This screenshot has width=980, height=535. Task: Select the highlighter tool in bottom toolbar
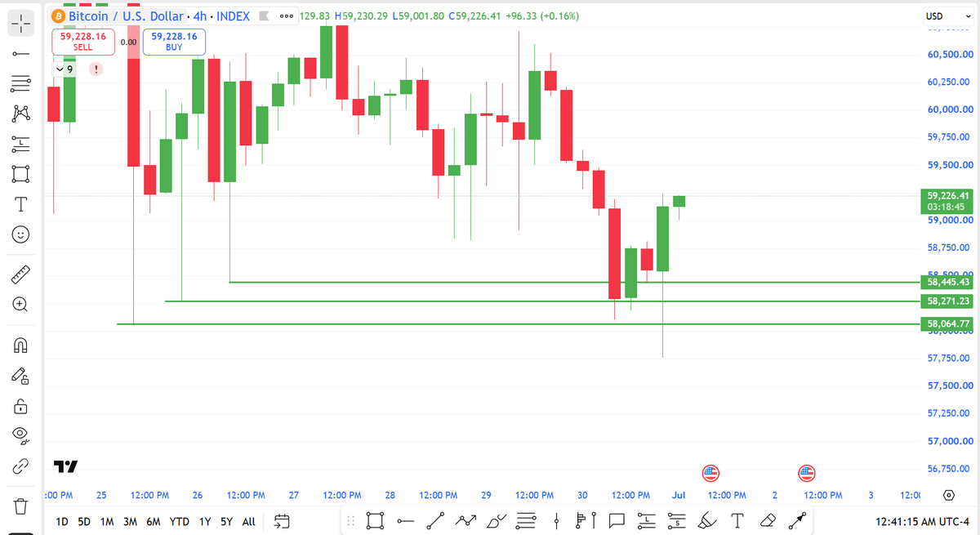click(x=707, y=519)
